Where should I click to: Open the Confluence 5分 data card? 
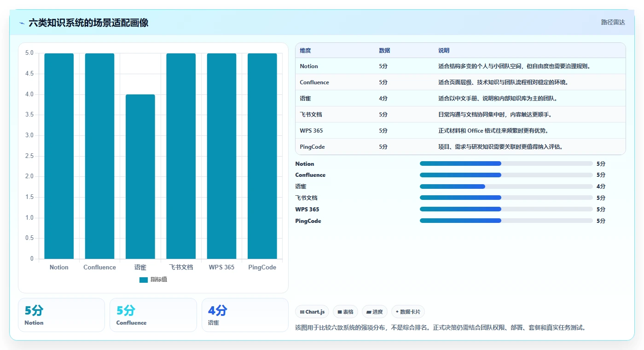tap(153, 315)
